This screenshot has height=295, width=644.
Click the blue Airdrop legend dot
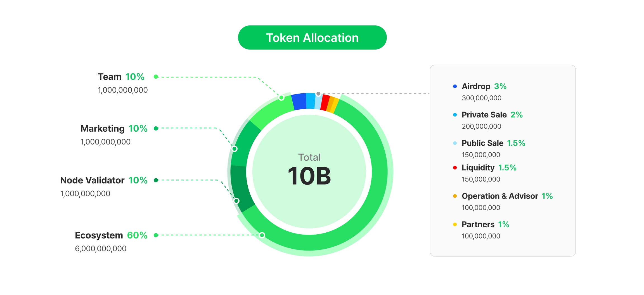point(455,86)
